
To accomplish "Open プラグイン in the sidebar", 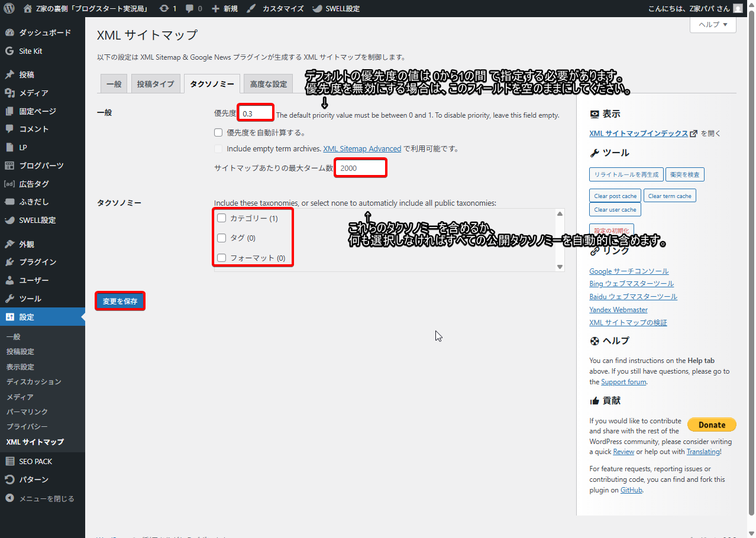I will 43,262.
